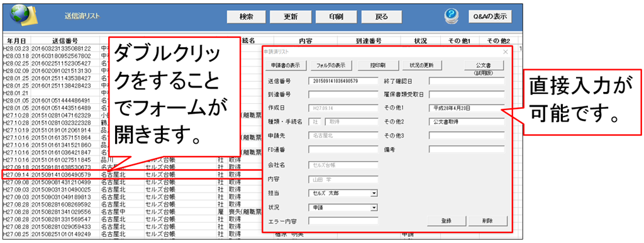Click the その他2 field with 公文書取得

[x=467, y=121]
